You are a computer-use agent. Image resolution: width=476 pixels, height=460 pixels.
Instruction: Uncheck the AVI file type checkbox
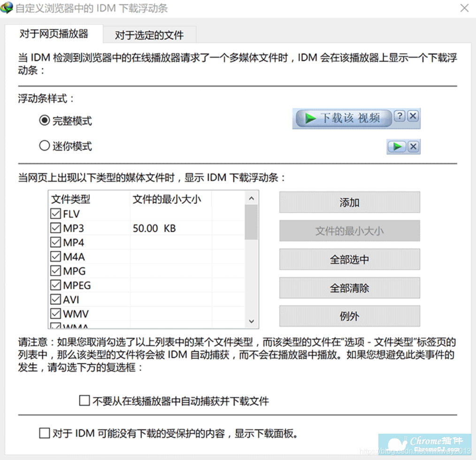coord(55,299)
